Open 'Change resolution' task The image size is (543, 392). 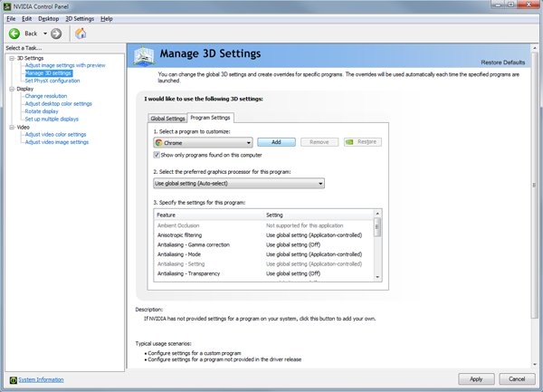(x=46, y=96)
